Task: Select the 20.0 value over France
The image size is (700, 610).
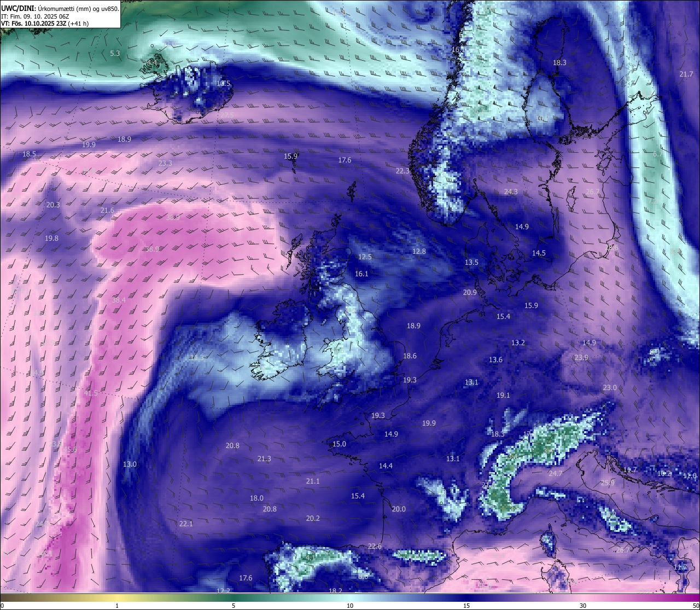Action: click(x=399, y=509)
